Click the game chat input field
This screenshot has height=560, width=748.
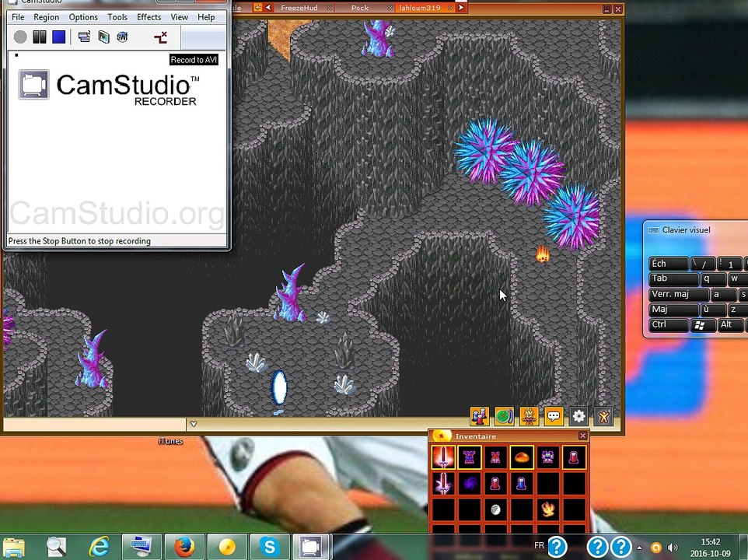point(94,424)
